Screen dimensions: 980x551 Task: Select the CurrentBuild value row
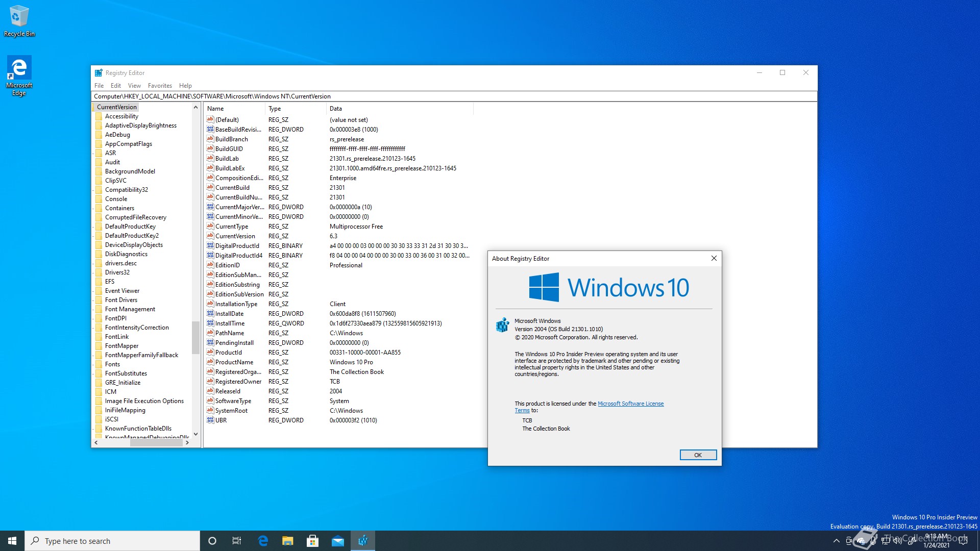(339, 187)
